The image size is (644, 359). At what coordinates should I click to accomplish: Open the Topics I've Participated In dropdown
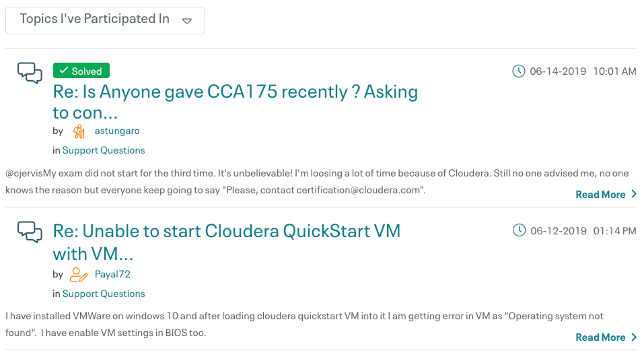94,20
